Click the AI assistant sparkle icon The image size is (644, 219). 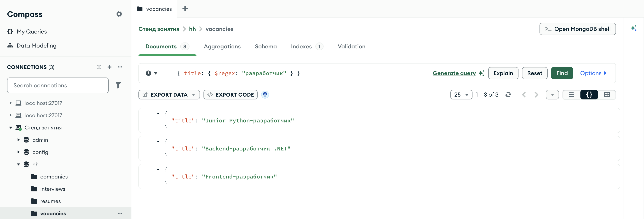click(633, 28)
